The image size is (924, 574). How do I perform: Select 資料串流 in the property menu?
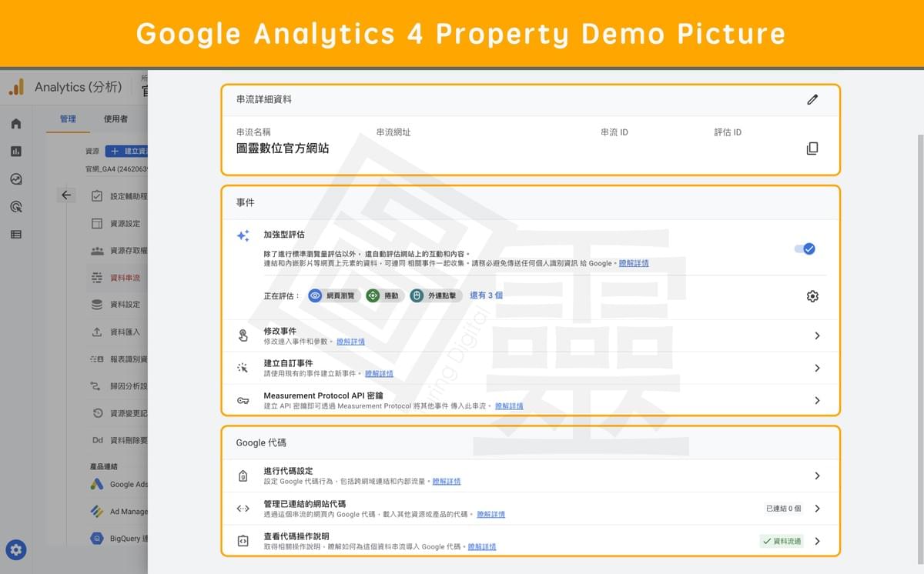[x=125, y=278]
